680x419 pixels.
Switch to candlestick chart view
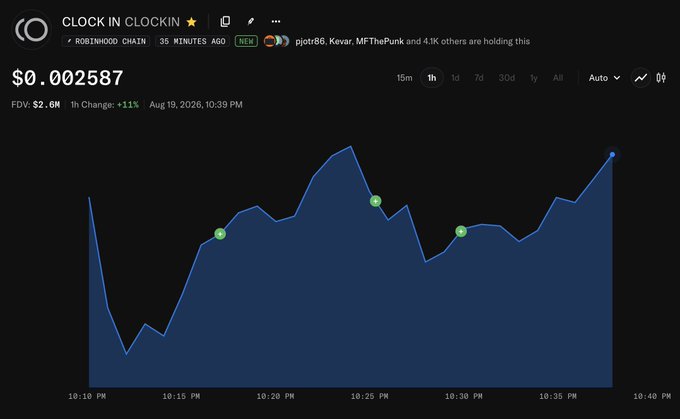661,78
